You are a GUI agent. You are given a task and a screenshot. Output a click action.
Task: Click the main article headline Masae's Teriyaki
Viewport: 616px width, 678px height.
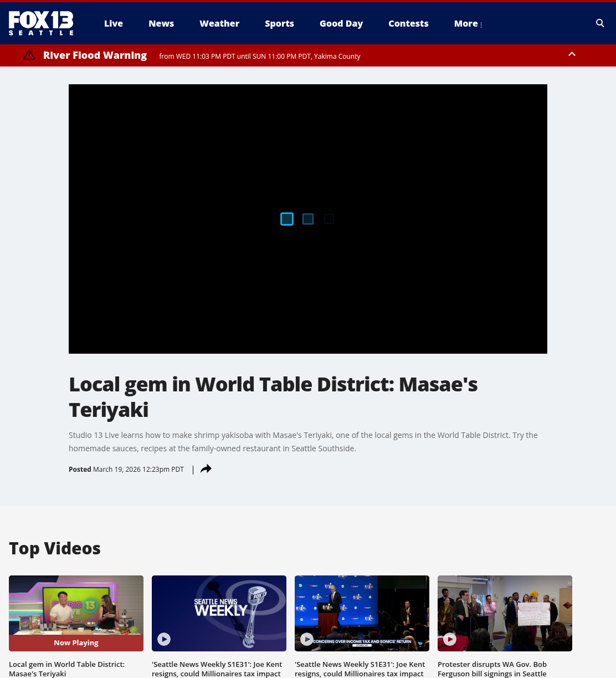coord(273,397)
